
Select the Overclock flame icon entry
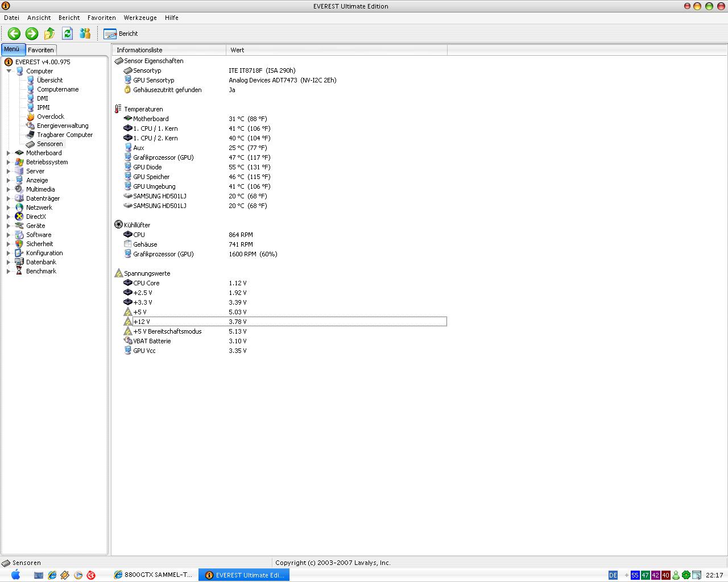pos(31,117)
